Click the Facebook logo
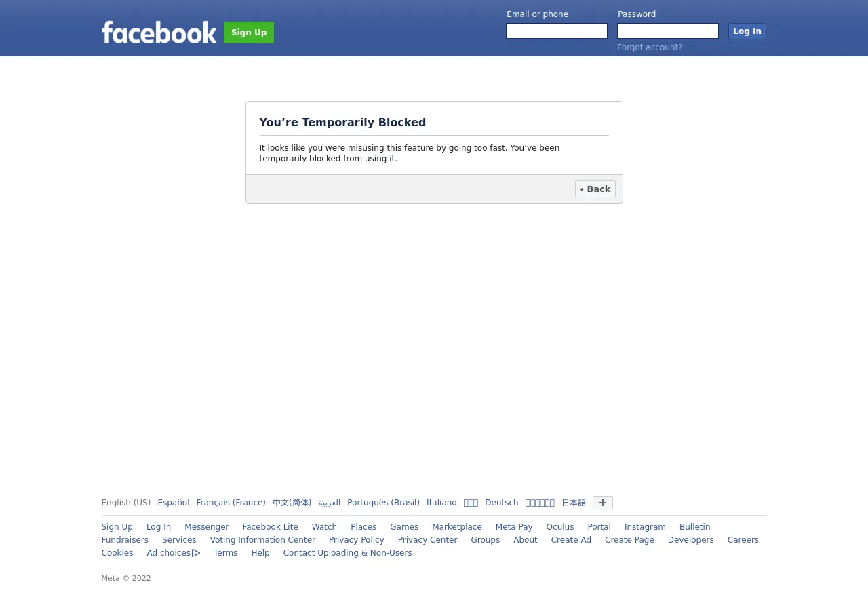 click(159, 32)
